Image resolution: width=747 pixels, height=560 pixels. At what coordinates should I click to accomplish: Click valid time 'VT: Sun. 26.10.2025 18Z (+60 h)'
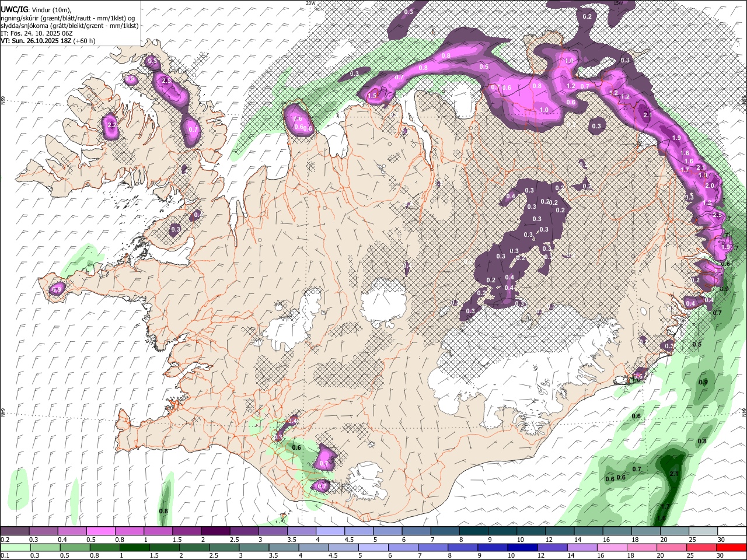48,41
